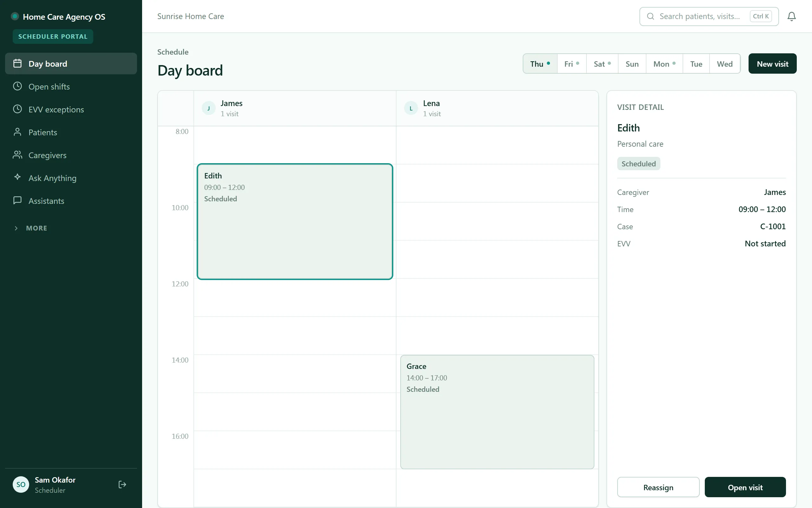Viewport: 812px width, 508px height.
Task: Switch to the Fri day tab
Action: [x=572, y=63]
